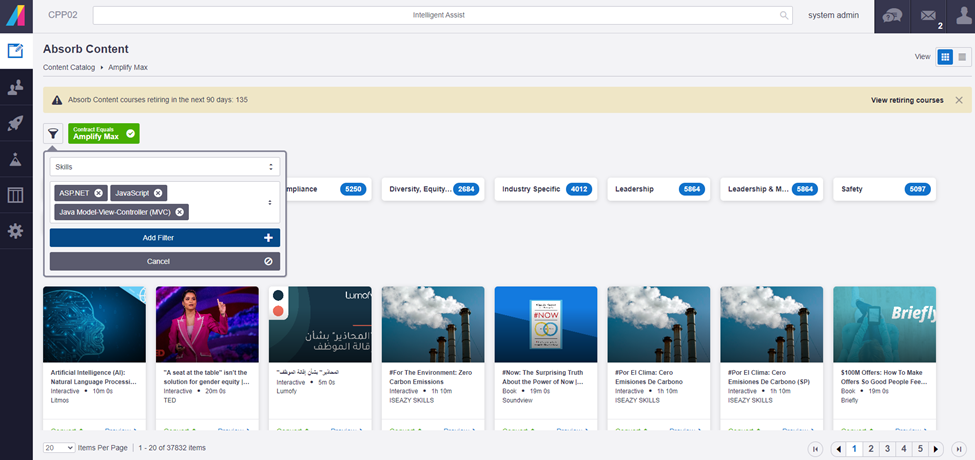
Task: Click the search magnifier icon
Action: pyautogui.click(x=783, y=16)
